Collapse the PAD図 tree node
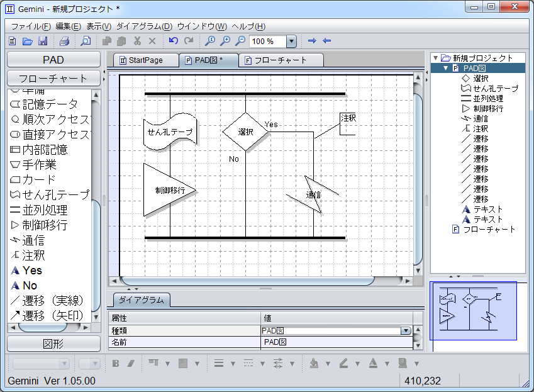 (445, 69)
